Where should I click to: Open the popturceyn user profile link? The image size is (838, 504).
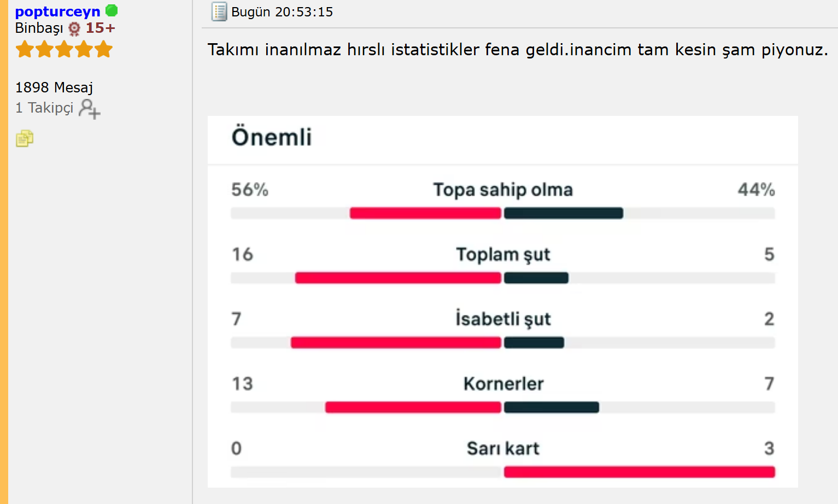pyautogui.click(x=57, y=11)
